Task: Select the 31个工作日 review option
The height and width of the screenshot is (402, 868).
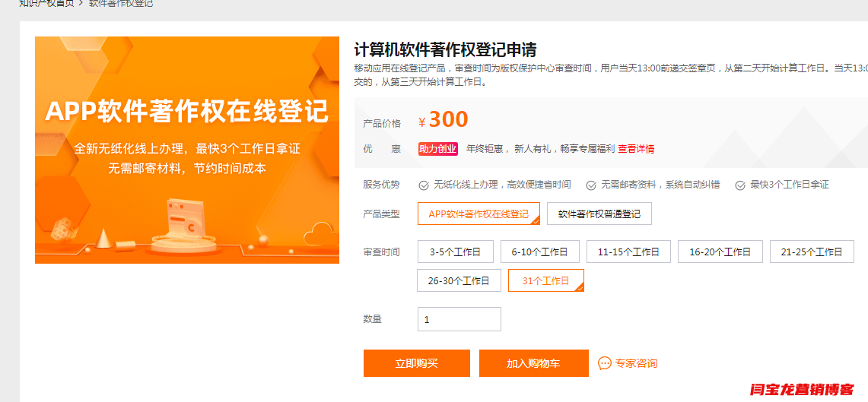Action: (x=545, y=280)
